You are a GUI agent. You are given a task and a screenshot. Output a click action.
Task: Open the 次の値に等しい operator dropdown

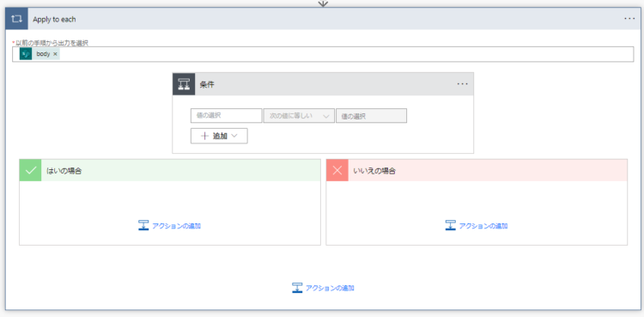click(x=299, y=115)
